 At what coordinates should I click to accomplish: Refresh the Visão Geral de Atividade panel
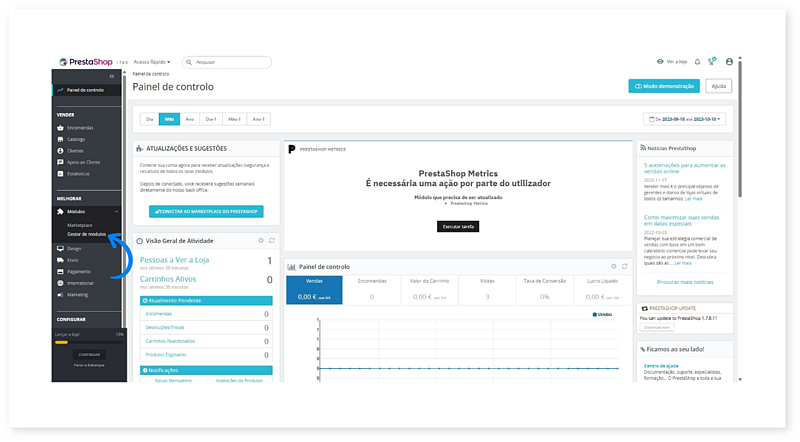click(x=271, y=240)
